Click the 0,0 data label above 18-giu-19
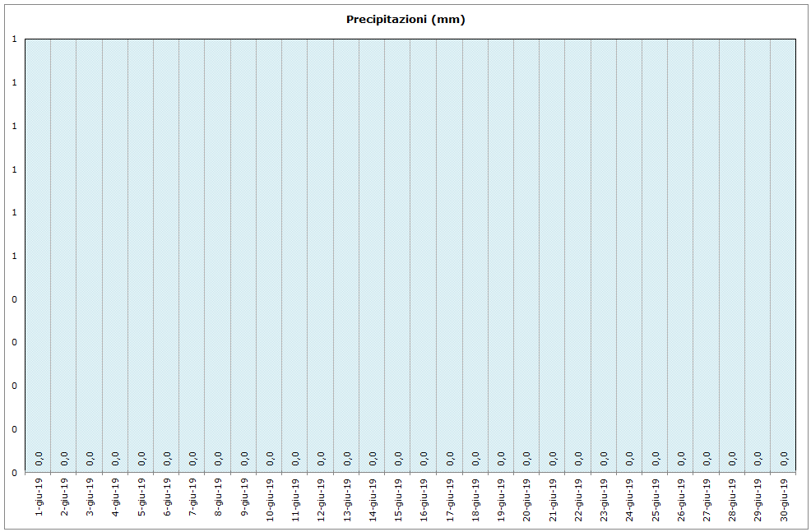The width and height of the screenshot is (811, 532). (475, 459)
